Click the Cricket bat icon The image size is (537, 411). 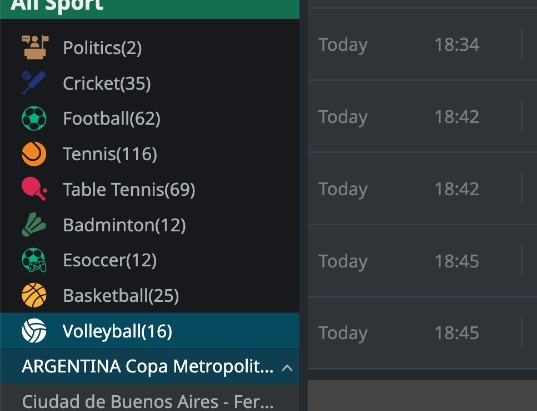pos(34,83)
